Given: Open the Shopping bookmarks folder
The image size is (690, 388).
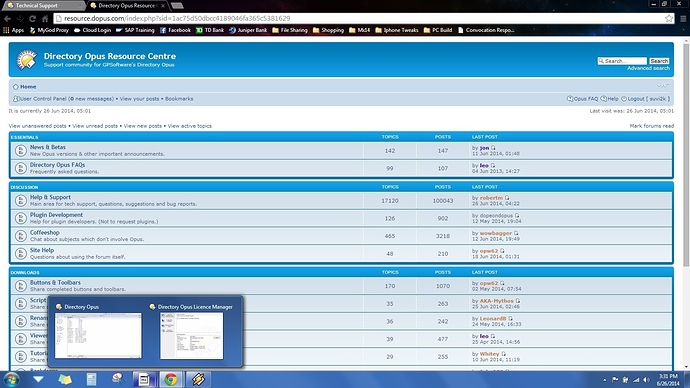Looking at the screenshot, I should 328,30.
